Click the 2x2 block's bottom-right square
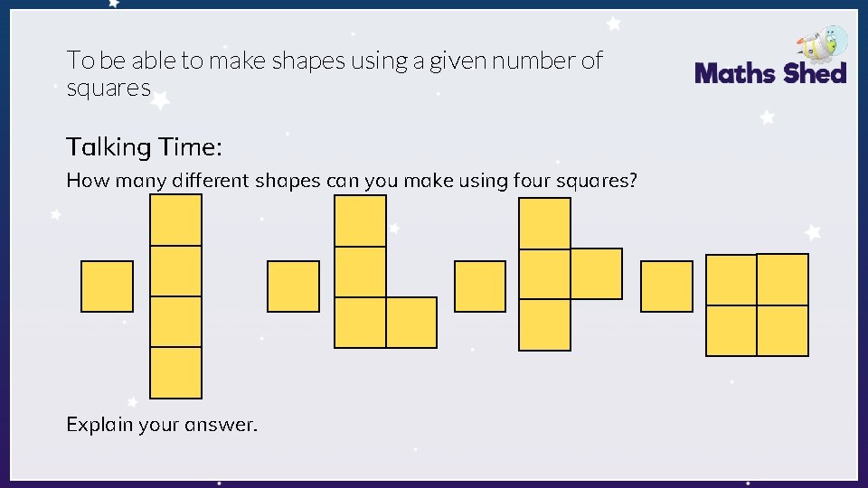The image size is (868, 488). coord(783,331)
